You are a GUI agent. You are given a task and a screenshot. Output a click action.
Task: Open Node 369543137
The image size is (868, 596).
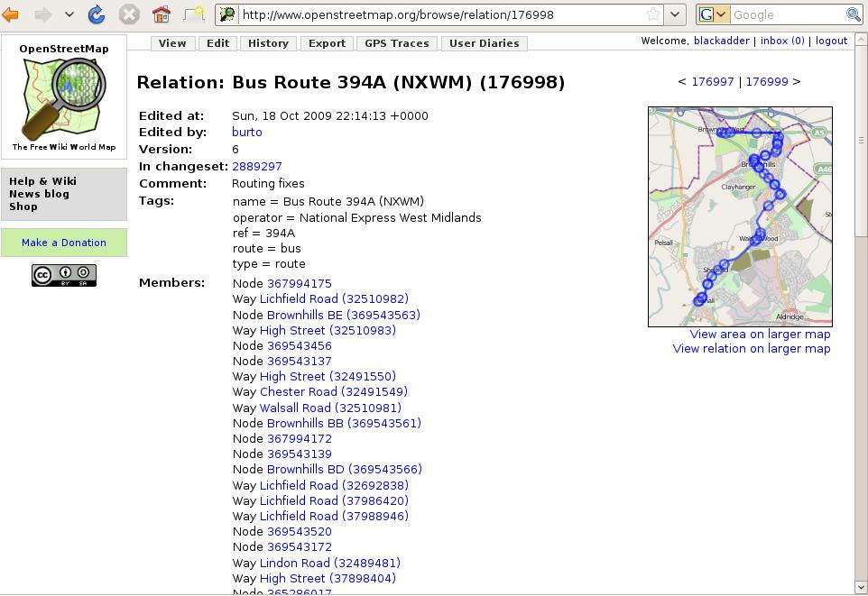click(300, 362)
